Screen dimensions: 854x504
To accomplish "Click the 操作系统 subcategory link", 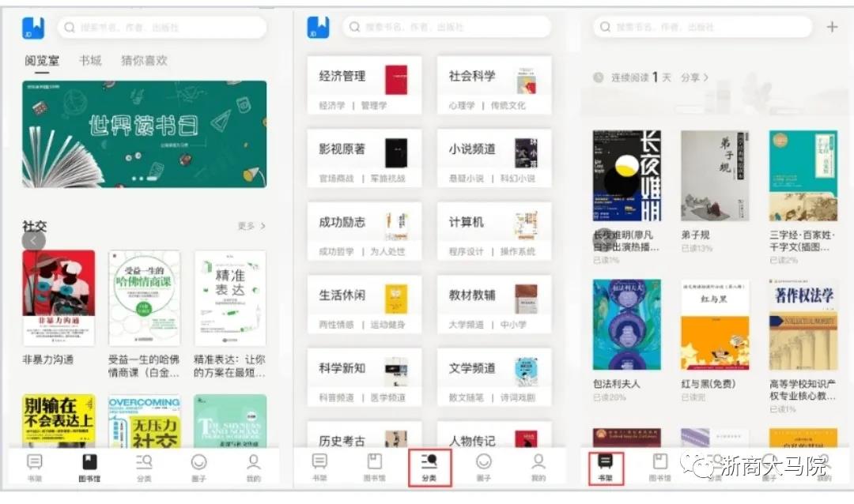I will 518,251.
